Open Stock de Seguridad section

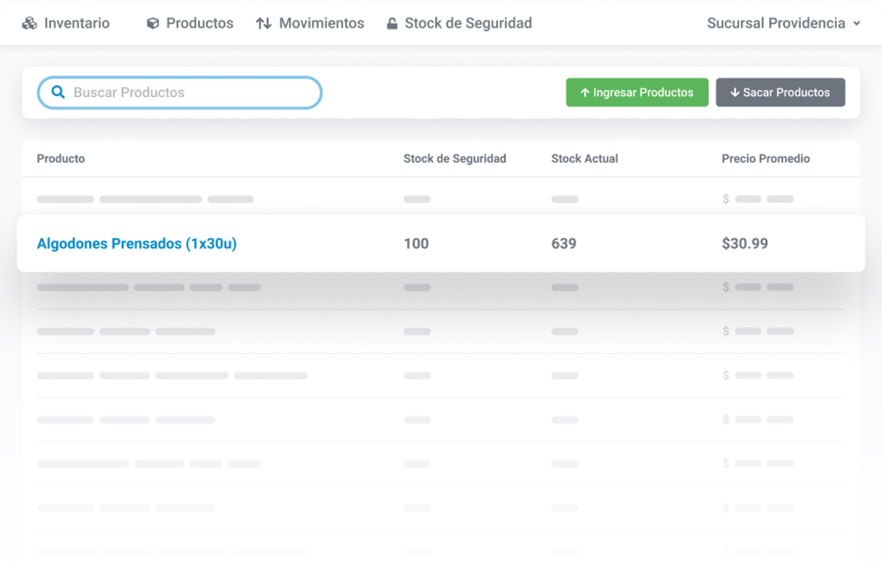(x=459, y=23)
